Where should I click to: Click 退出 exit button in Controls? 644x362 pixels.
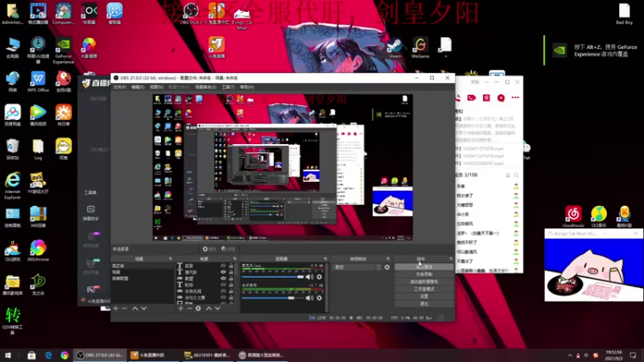point(424,304)
